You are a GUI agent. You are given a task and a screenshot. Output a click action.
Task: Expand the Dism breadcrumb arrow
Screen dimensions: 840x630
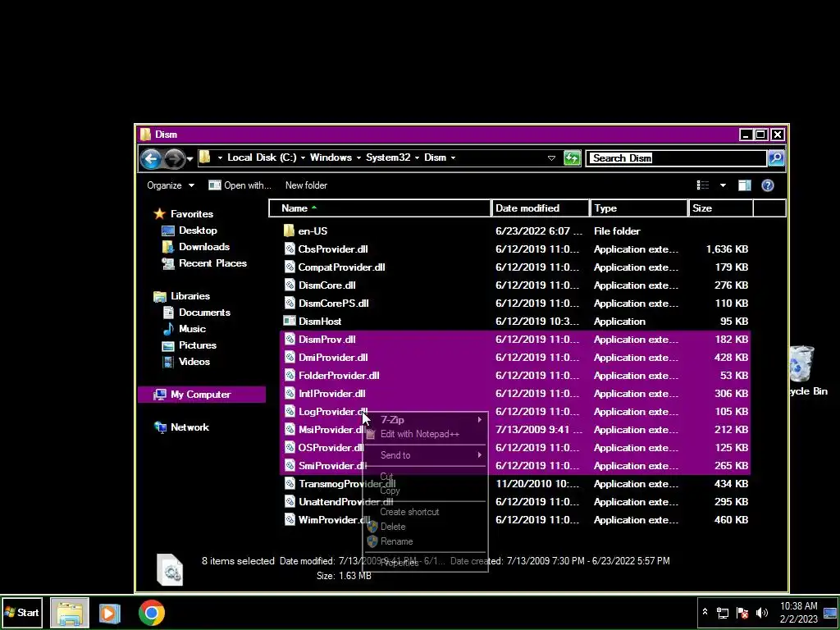coord(453,158)
